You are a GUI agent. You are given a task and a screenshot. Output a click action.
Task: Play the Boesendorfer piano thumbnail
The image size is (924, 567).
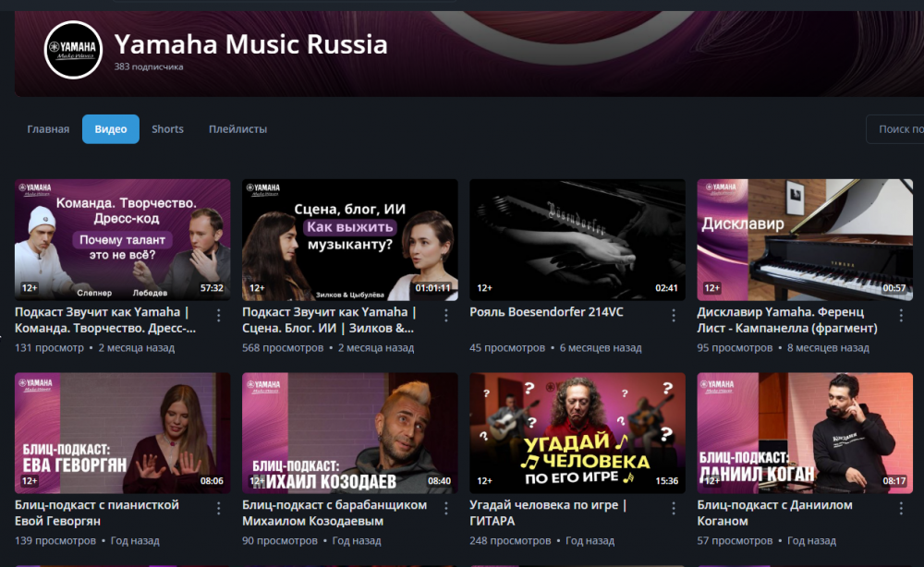point(577,239)
